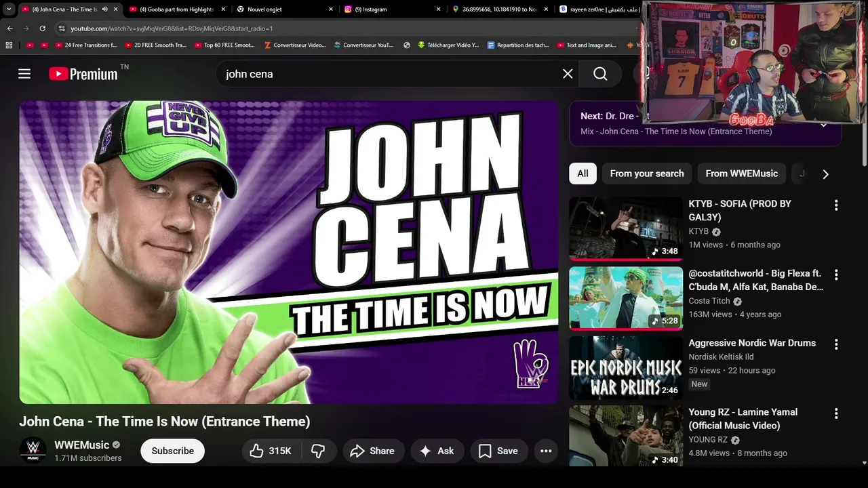Select the From your search chip

tap(647, 174)
